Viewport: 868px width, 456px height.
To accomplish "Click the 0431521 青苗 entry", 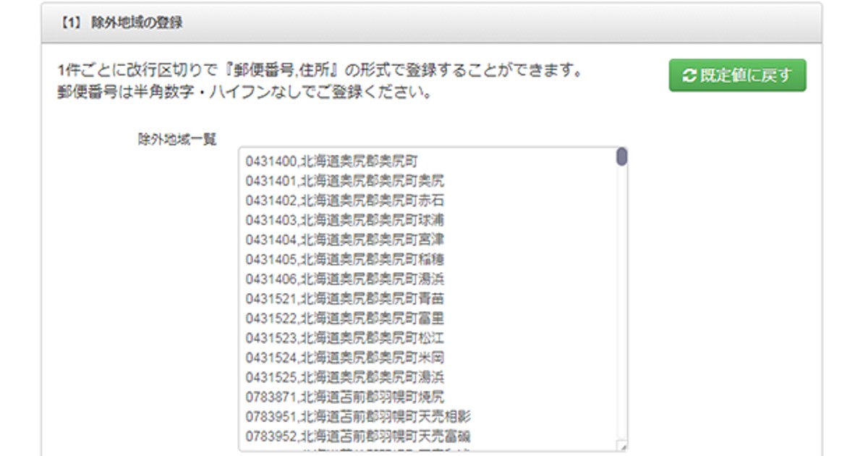I will click(345, 298).
